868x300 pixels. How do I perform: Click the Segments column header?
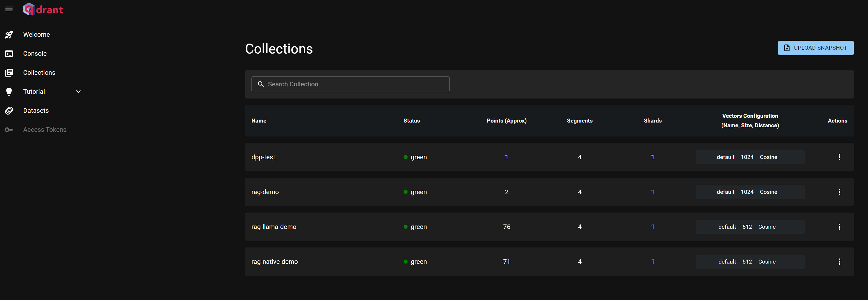click(580, 120)
